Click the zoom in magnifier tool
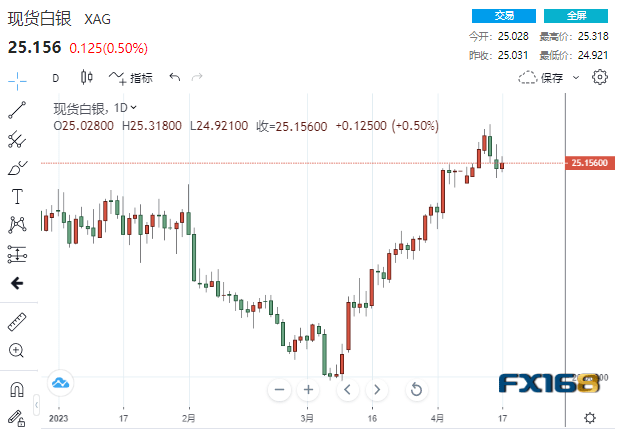Viewport: 618px width, 429px height. click(16, 350)
